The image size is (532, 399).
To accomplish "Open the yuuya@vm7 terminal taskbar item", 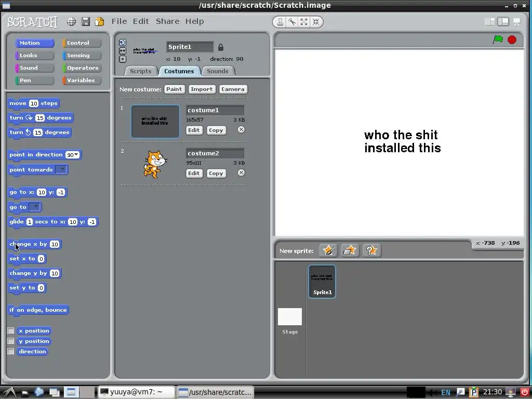I will [x=137, y=392].
